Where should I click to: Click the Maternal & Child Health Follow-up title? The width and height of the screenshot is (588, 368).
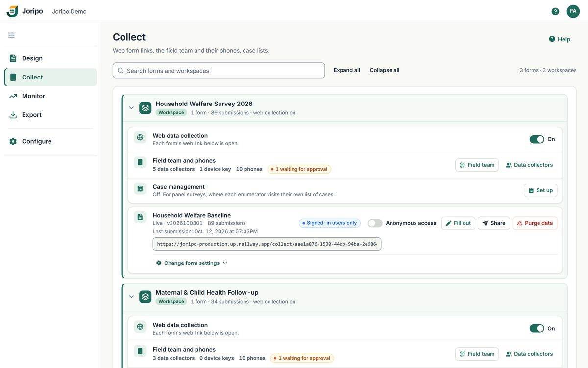(207, 292)
